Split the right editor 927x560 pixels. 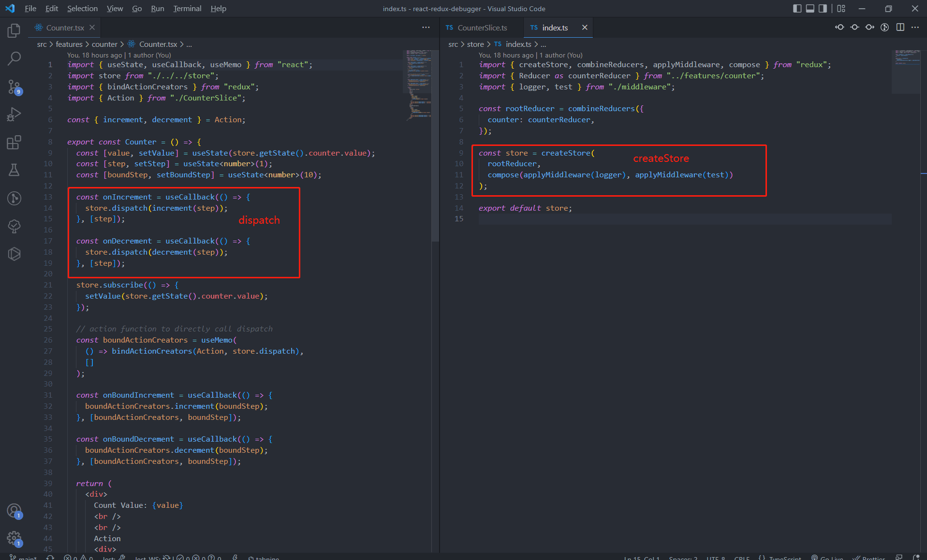900,28
